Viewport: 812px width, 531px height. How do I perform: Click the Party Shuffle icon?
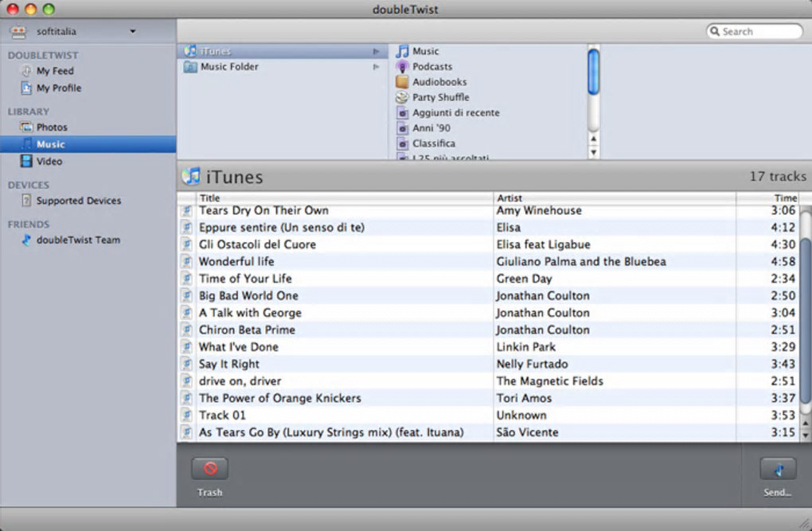coord(402,97)
